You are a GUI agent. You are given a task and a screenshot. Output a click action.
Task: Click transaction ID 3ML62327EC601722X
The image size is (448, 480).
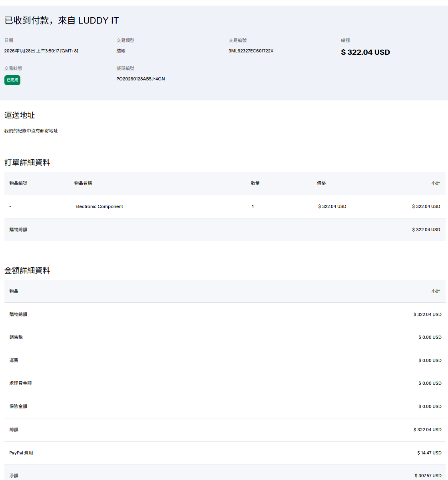tap(251, 51)
